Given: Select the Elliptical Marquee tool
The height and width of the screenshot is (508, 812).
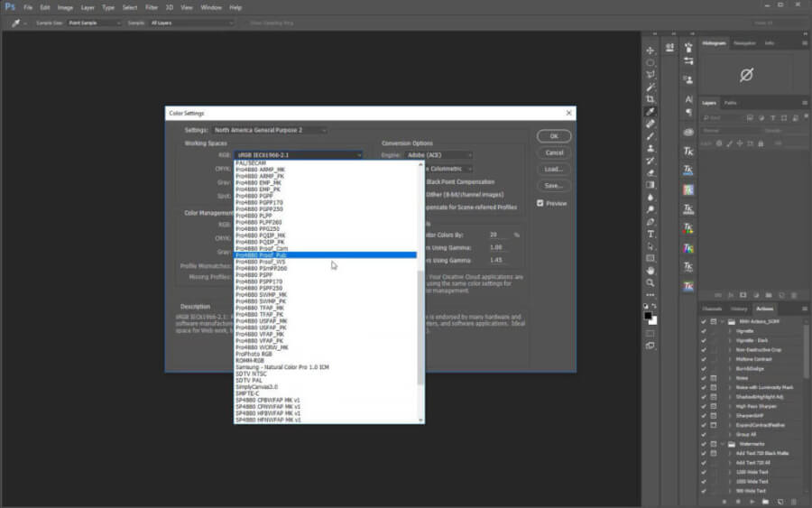Looking at the screenshot, I should [x=650, y=62].
